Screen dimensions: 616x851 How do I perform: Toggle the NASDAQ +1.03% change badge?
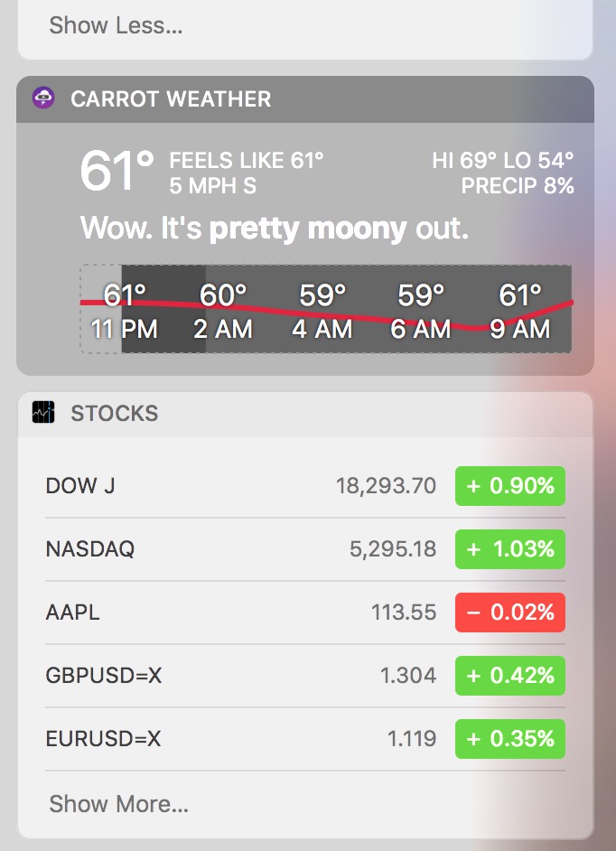pos(510,549)
